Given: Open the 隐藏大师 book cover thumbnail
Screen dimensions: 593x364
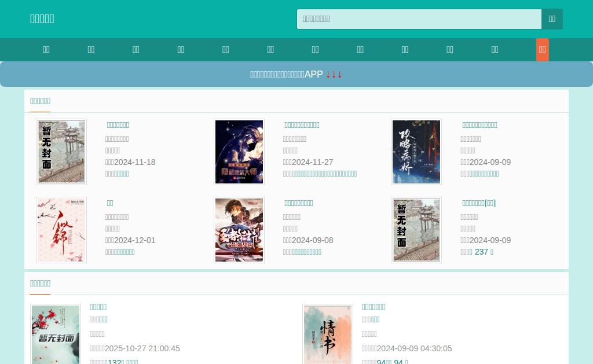Looking at the screenshot, I should coord(239,152).
